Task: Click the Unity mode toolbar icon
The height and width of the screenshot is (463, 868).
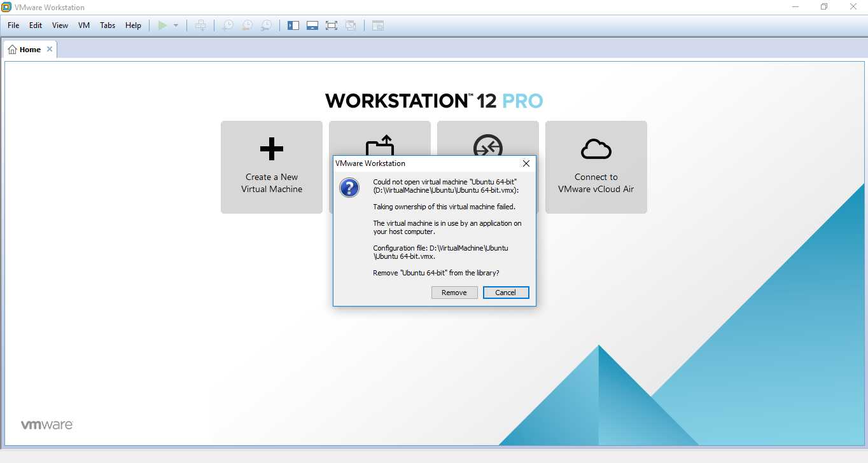Action: (351, 25)
